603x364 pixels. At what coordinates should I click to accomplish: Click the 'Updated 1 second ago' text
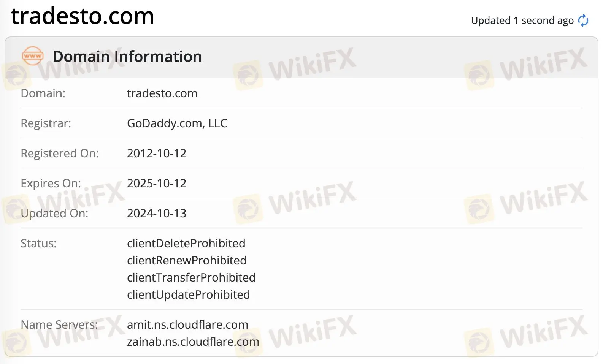pyautogui.click(x=522, y=21)
